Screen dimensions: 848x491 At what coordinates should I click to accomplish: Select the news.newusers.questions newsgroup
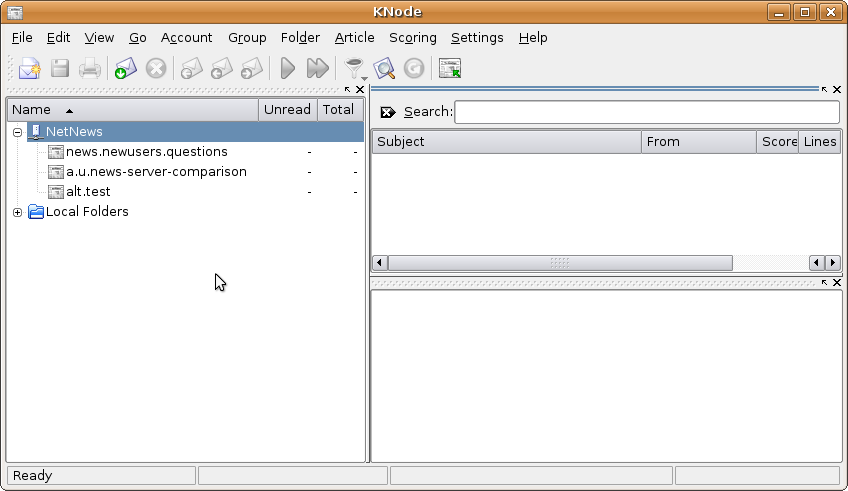(x=146, y=152)
